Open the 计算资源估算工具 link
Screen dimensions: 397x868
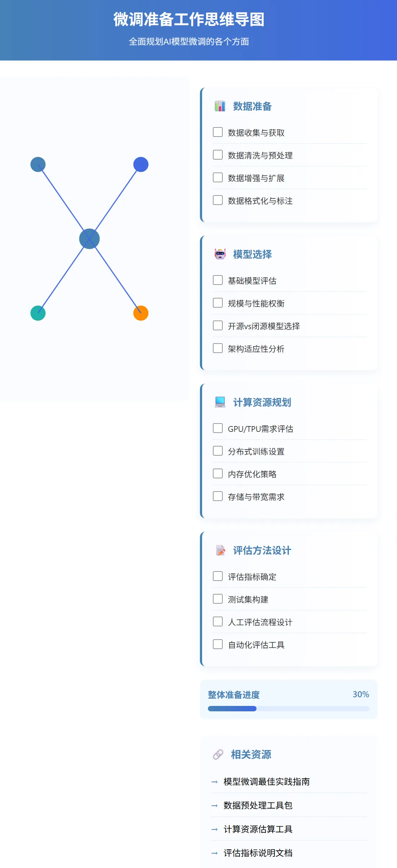pyautogui.click(x=258, y=829)
